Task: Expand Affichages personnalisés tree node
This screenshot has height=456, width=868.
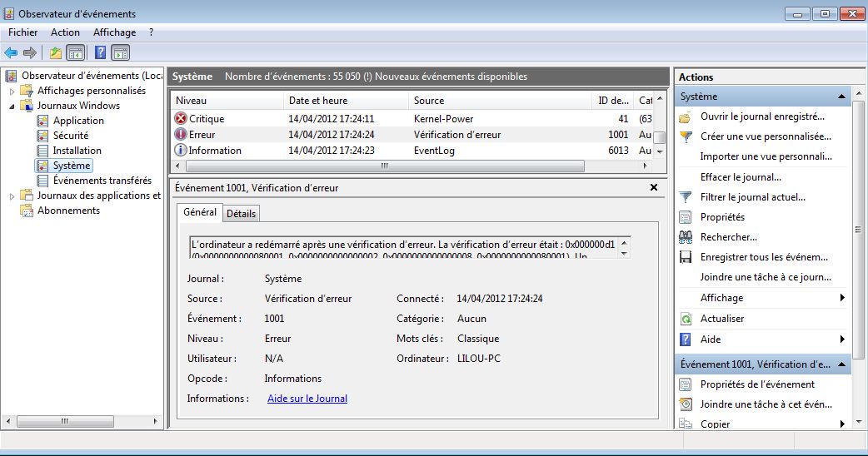Action: (x=12, y=92)
